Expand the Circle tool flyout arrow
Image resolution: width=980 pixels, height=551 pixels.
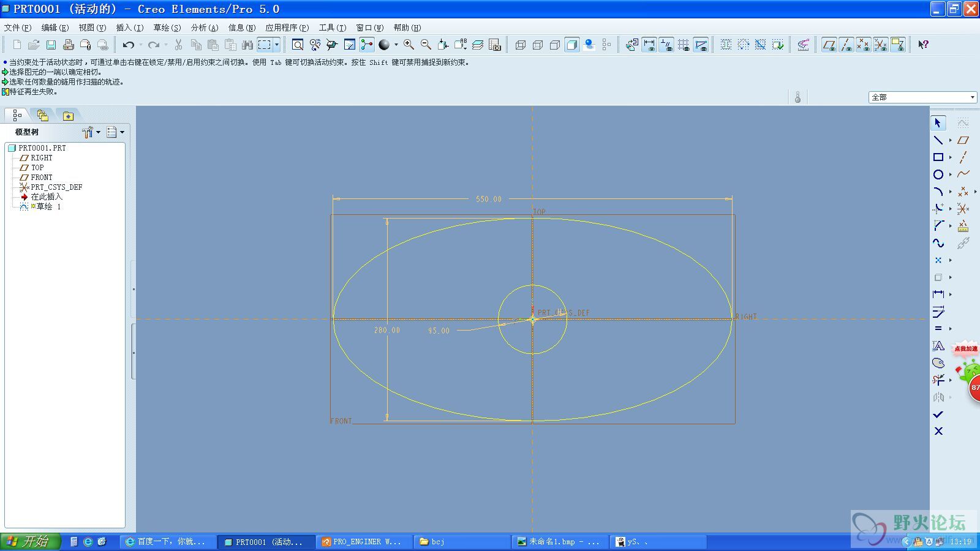coord(950,174)
